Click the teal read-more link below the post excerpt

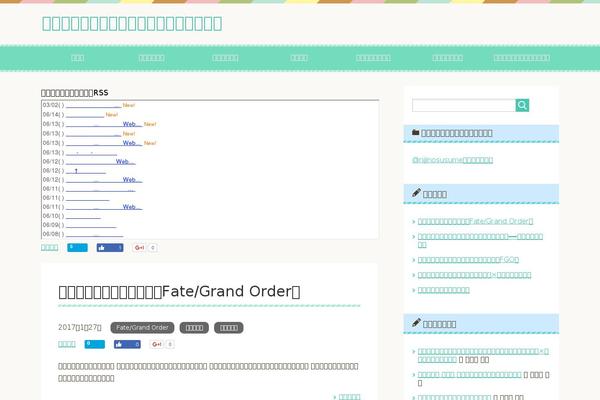(349, 397)
